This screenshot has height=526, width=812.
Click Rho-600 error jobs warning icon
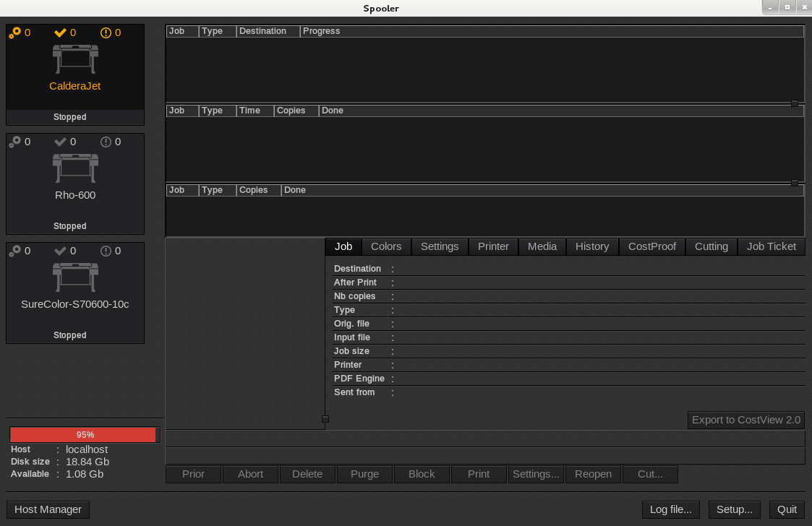point(106,142)
